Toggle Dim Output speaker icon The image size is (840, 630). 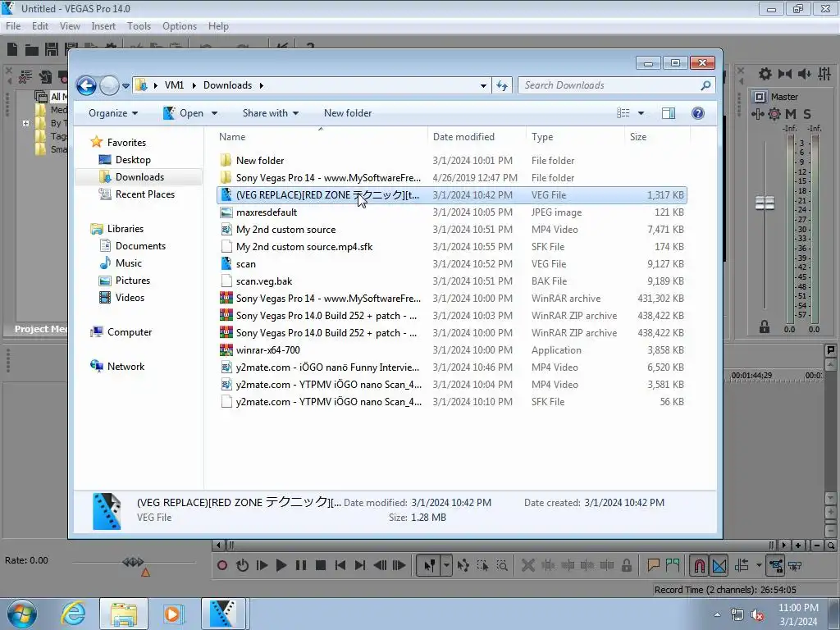(804, 74)
